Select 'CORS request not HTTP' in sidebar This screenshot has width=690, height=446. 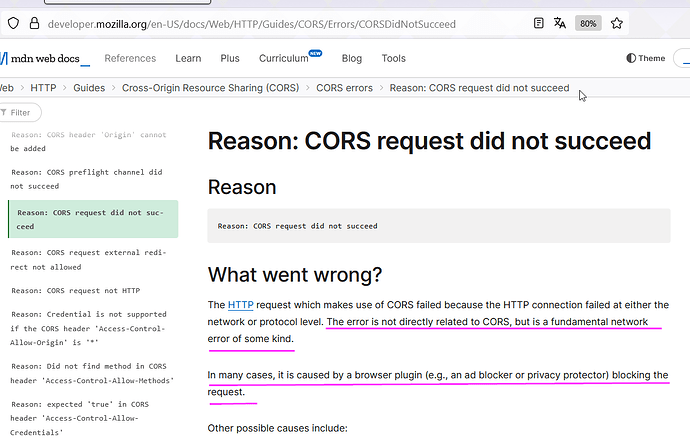pyautogui.click(x=75, y=290)
